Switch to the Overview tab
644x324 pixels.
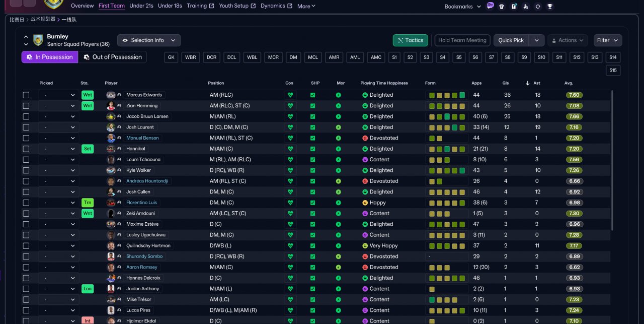pos(82,6)
